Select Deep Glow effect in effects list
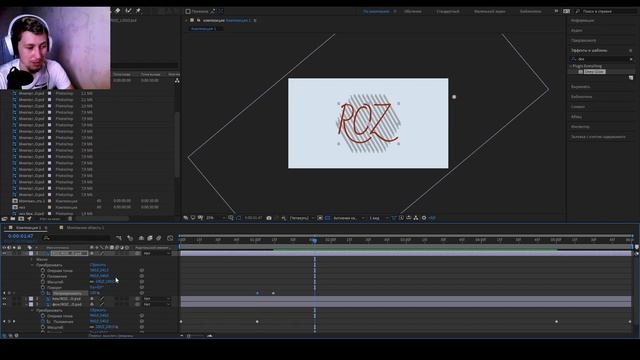This screenshot has width=640, height=360. click(x=594, y=72)
